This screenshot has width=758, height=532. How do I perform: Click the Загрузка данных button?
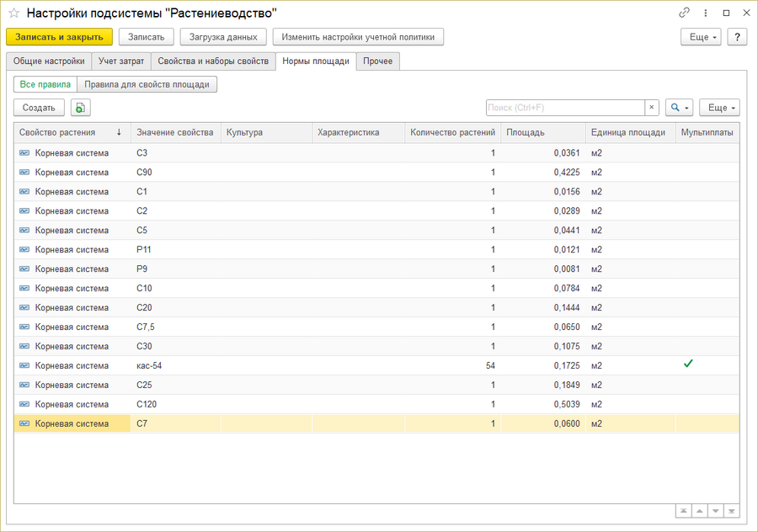tap(223, 37)
